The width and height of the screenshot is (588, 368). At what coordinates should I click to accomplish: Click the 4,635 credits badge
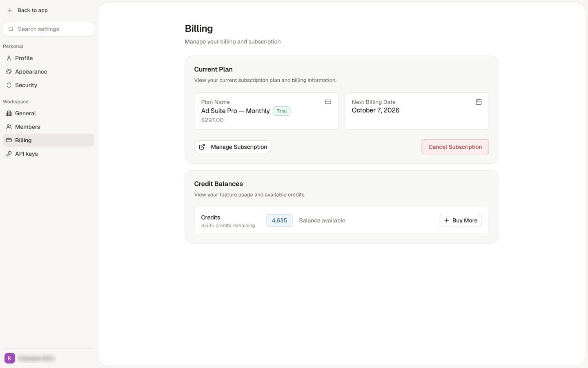coord(279,220)
